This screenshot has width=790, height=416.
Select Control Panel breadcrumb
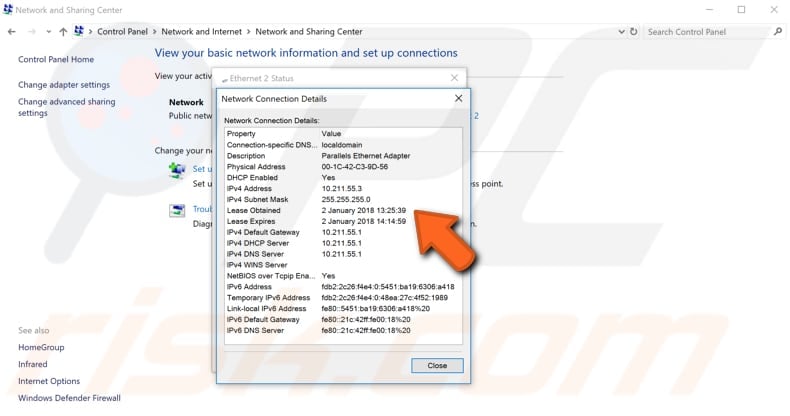(122, 32)
